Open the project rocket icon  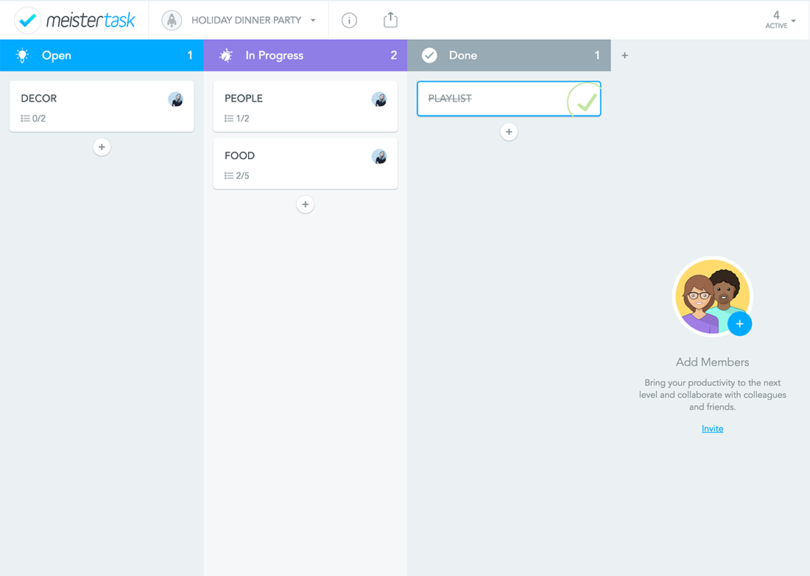tap(172, 20)
